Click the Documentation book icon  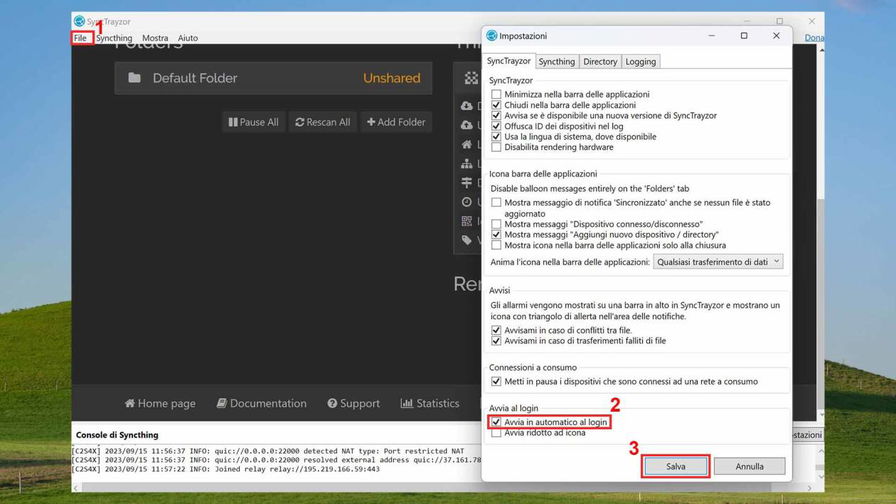222,403
